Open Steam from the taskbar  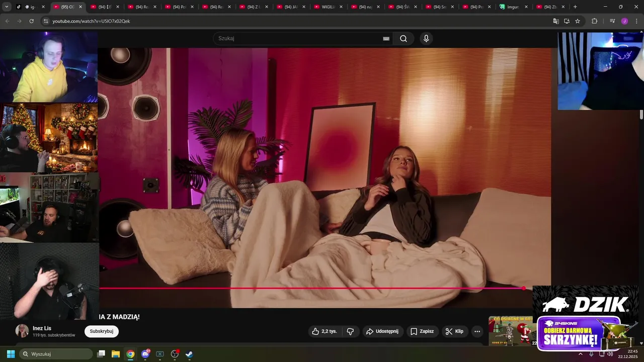click(189, 354)
